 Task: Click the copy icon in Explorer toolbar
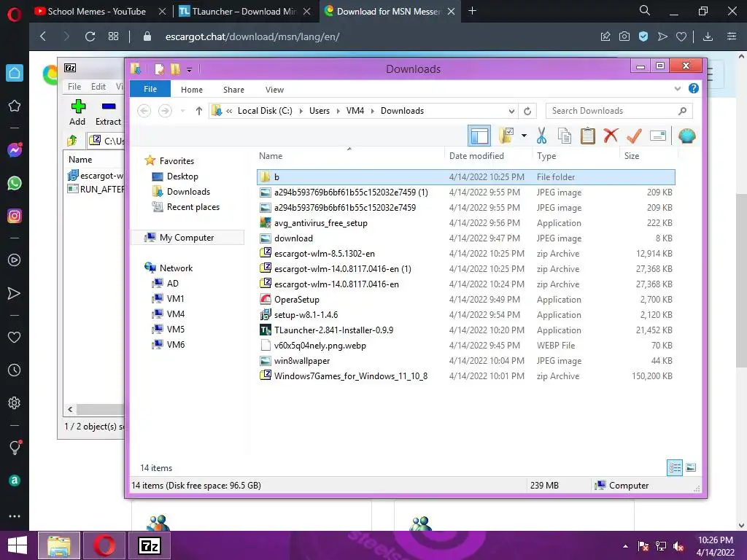coord(565,136)
